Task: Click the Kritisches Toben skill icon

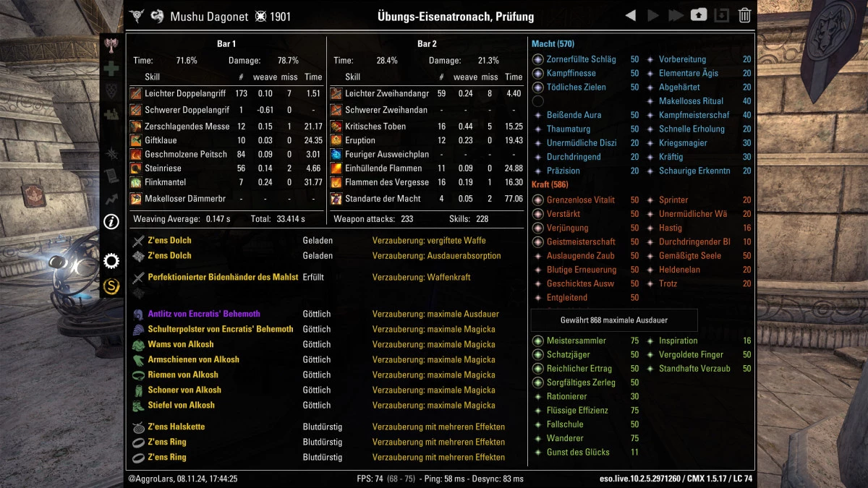Action: [336, 127]
